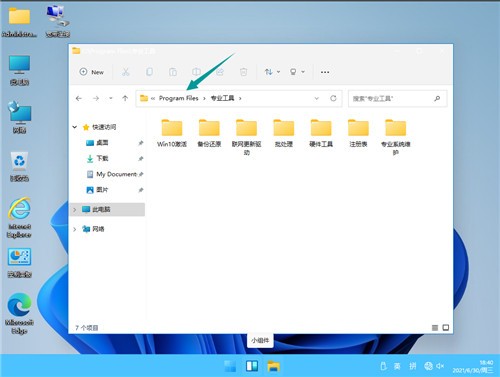Select the 专业系统维护 folder
Screen dimensions: 500x377
(x=396, y=137)
